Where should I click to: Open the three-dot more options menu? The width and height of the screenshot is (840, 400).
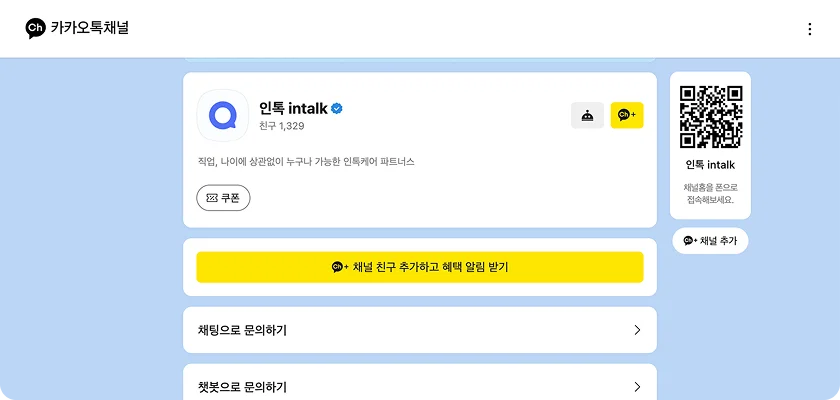(810, 29)
